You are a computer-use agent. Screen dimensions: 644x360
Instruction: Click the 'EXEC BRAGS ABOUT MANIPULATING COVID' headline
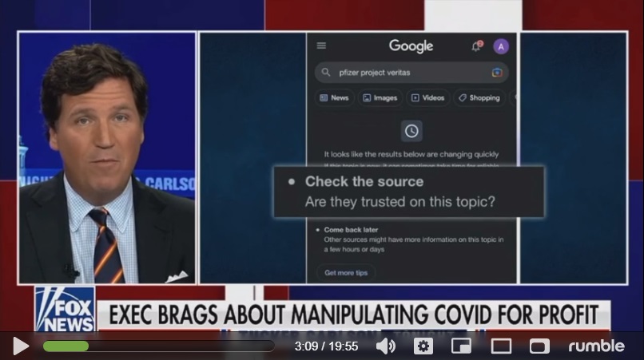click(x=353, y=315)
